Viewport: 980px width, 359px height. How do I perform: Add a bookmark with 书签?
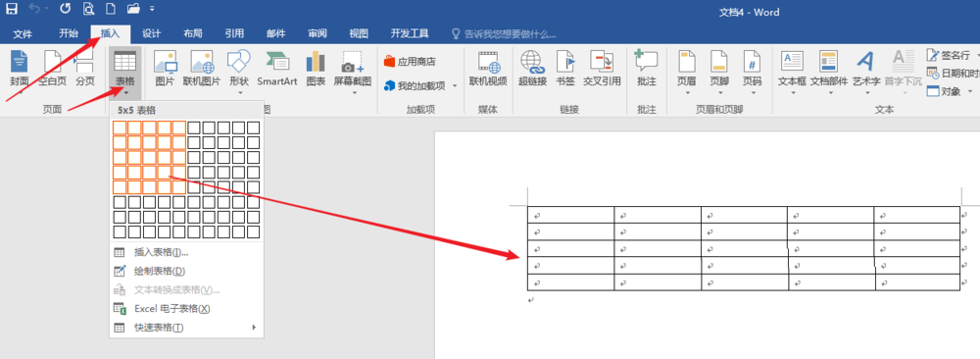point(565,70)
